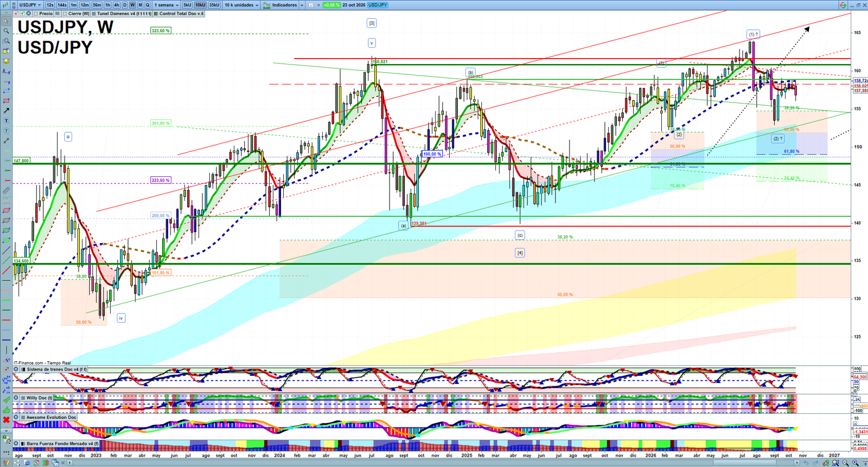Close the Awesome Evolution Doc panel
The width and height of the screenshot is (868, 467).
pyautogui.click(x=16, y=417)
